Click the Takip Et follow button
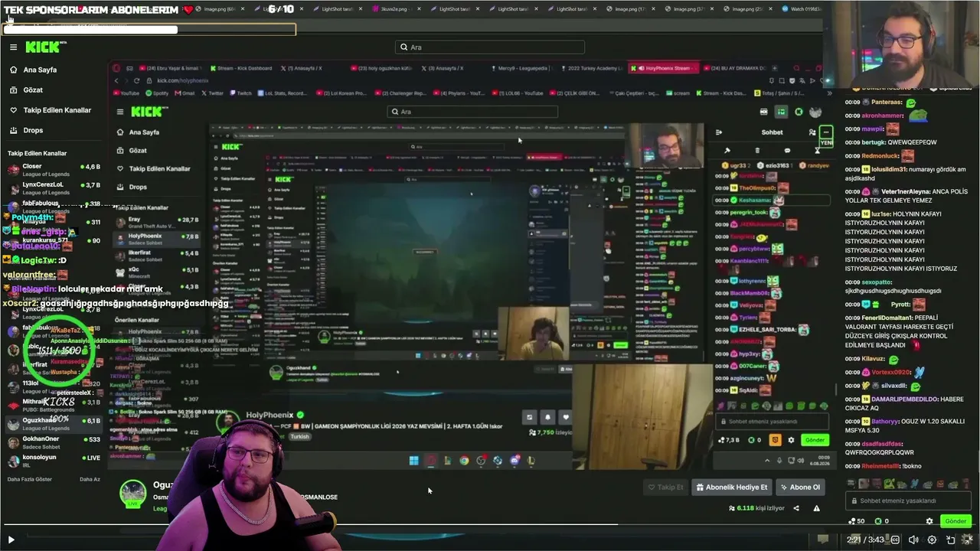Screen dimensions: 980x551 coord(665,487)
